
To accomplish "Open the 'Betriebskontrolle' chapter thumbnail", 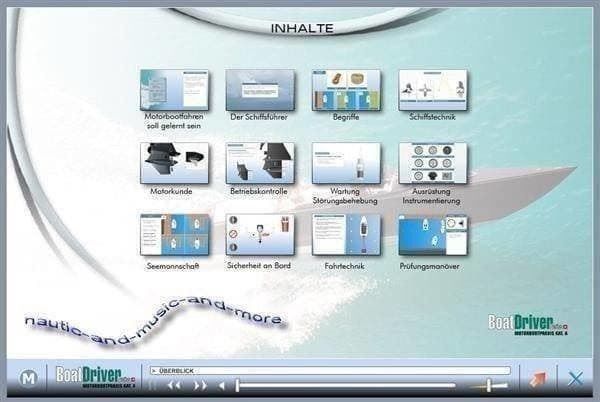I will coord(260,163).
